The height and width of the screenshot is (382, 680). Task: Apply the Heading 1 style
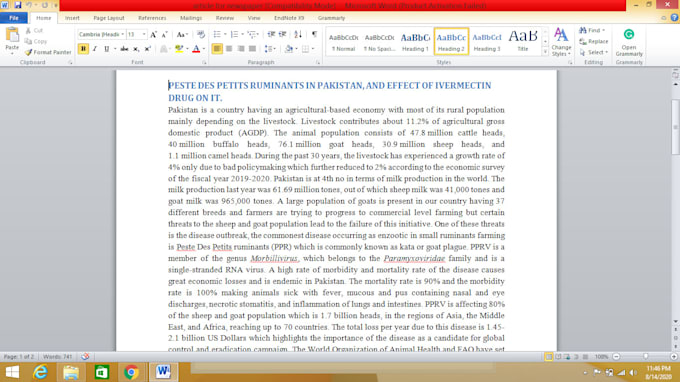click(x=415, y=42)
